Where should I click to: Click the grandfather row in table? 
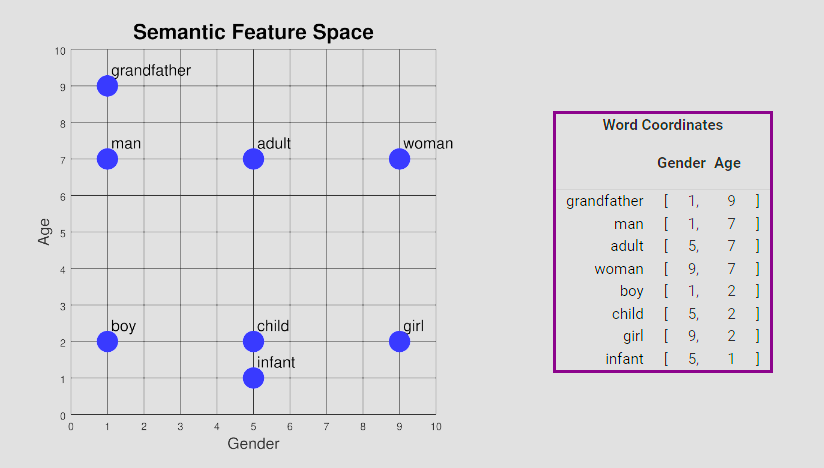pyautogui.click(x=663, y=201)
